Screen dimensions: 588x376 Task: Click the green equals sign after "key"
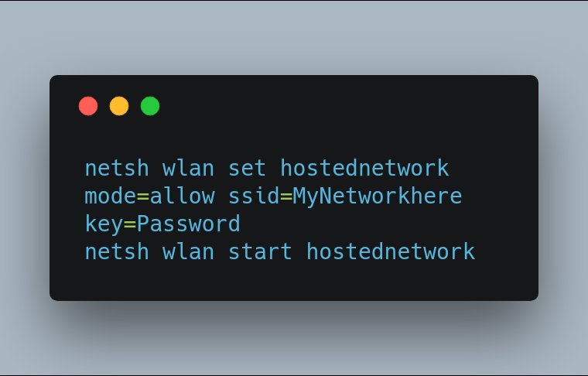[x=130, y=224]
